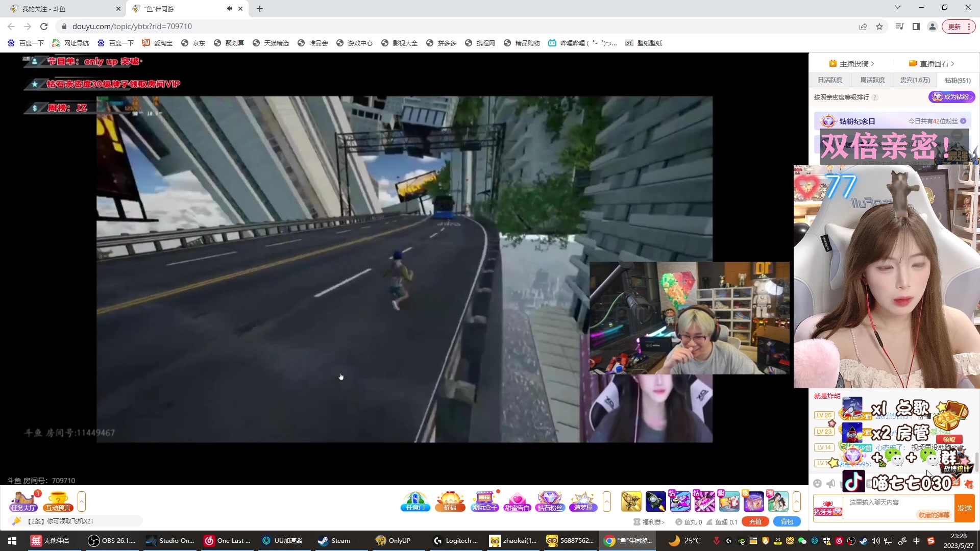Open the 京东 bookmark

coord(193,43)
